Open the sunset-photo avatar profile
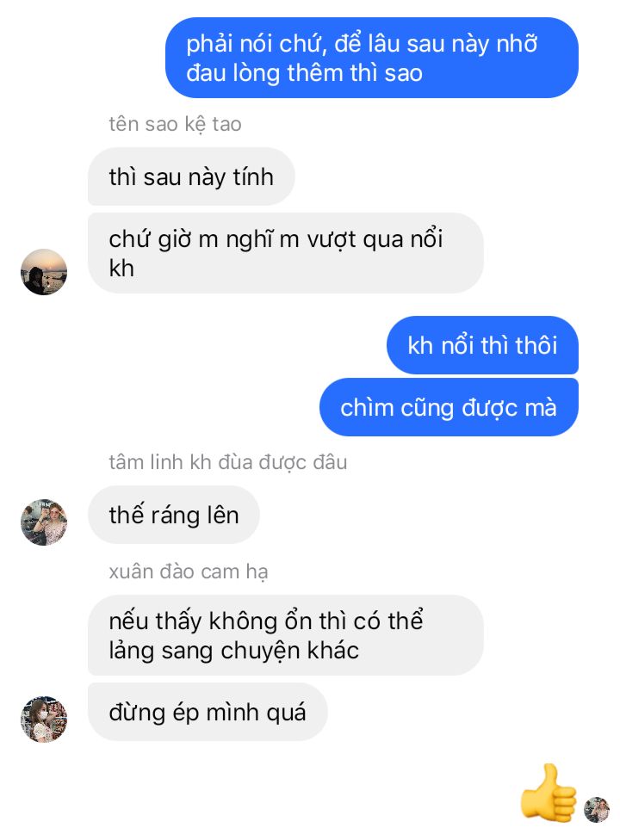Screen dimensions: 620x840 coord(44,272)
